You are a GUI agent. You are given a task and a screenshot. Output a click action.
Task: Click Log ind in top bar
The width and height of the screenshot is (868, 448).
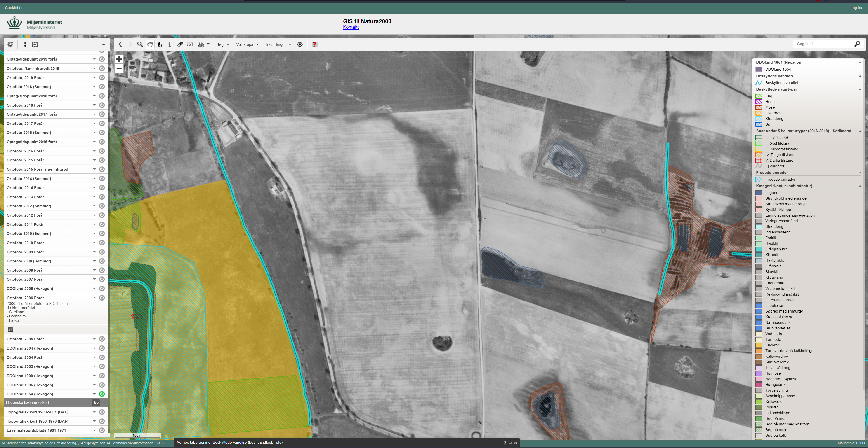click(856, 8)
